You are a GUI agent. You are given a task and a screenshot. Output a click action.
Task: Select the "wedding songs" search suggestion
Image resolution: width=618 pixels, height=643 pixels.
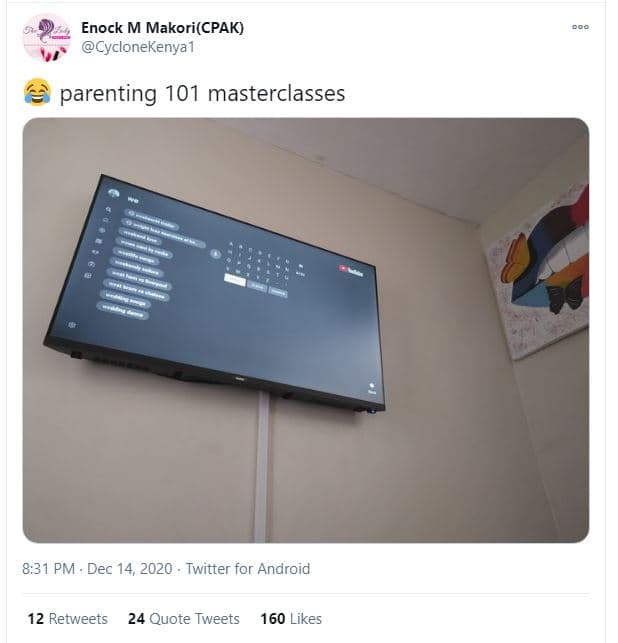125,299
